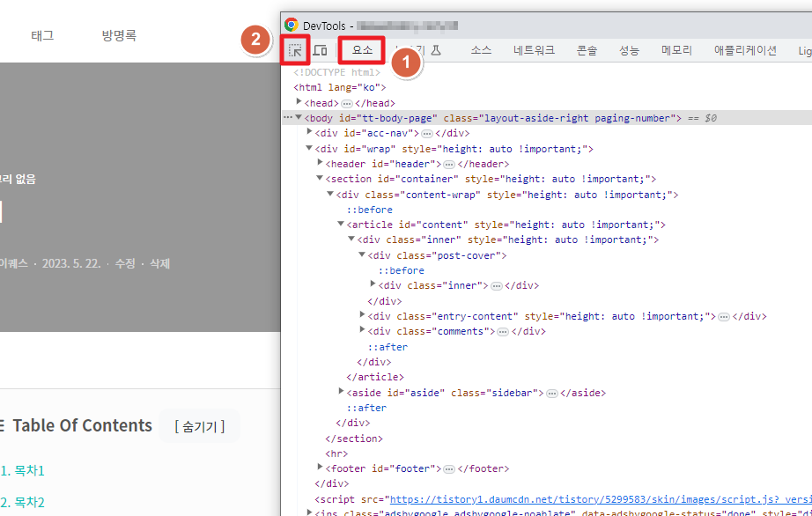Select the closing /section tag line

coord(354,439)
